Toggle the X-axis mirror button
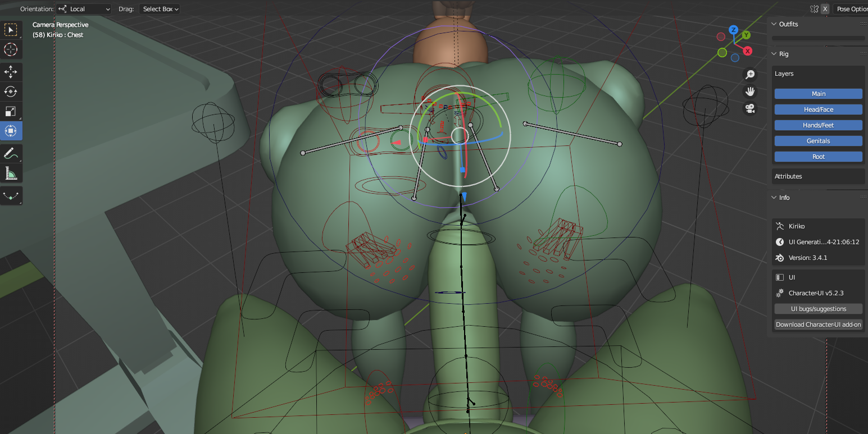The height and width of the screenshot is (434, 868). click(825, 9)
